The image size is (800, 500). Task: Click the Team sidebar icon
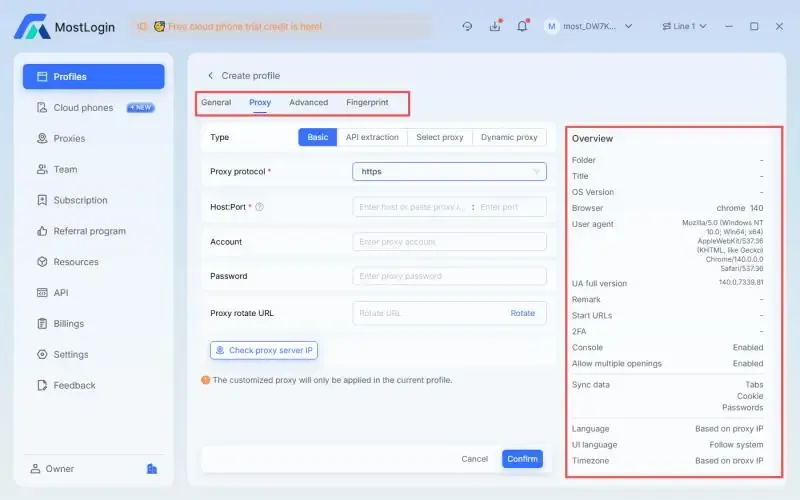click(x=42, y=169)
